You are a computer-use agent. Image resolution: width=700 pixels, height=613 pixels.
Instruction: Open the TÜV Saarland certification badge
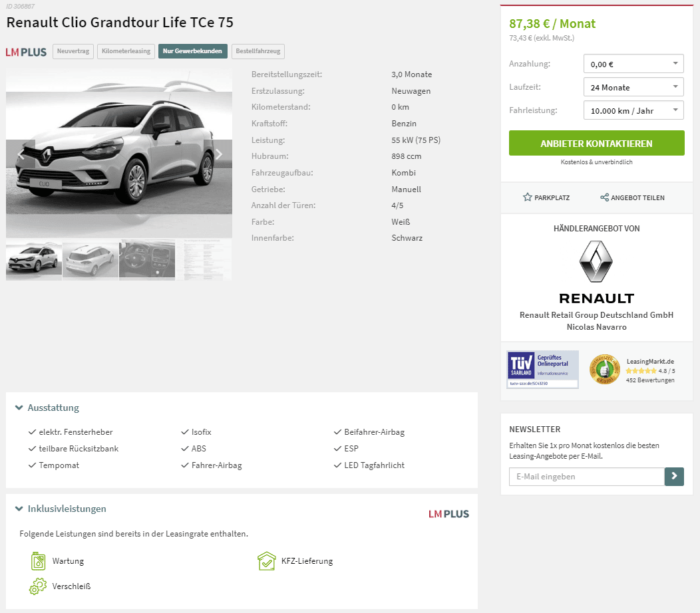[x=542, y=370]
